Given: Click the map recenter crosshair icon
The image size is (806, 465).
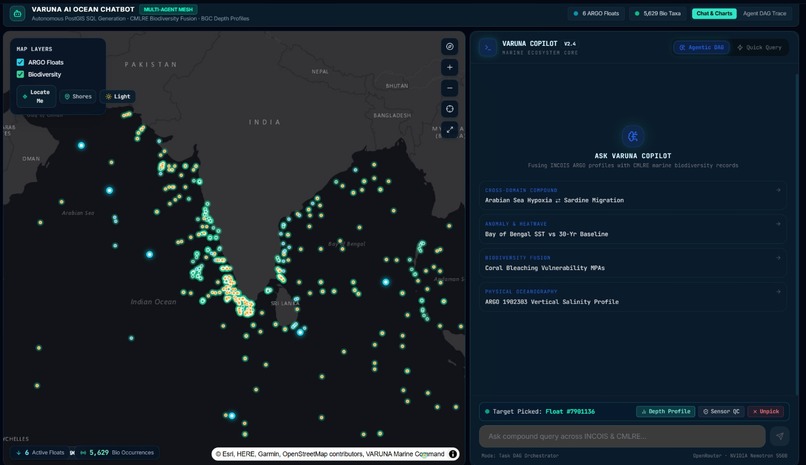Looking at the screenshot, I should [x=450, y=109].
